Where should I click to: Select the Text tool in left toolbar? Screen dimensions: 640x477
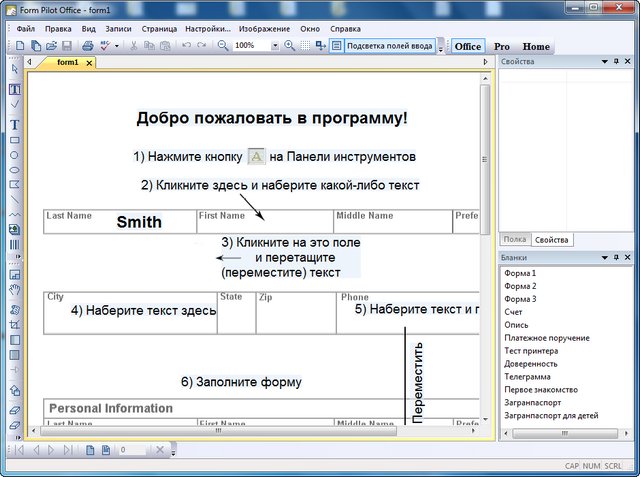[x=15, y=125]
